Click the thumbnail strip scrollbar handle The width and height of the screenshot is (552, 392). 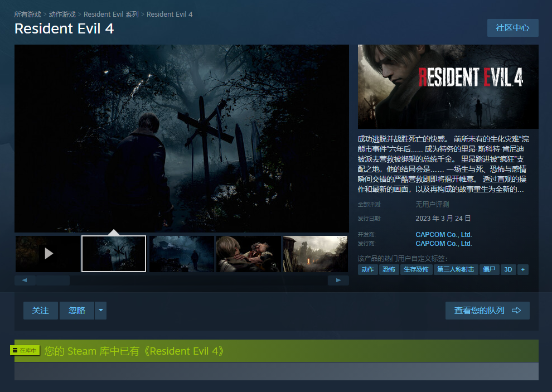pyautogui.click(x=53, y=280)
